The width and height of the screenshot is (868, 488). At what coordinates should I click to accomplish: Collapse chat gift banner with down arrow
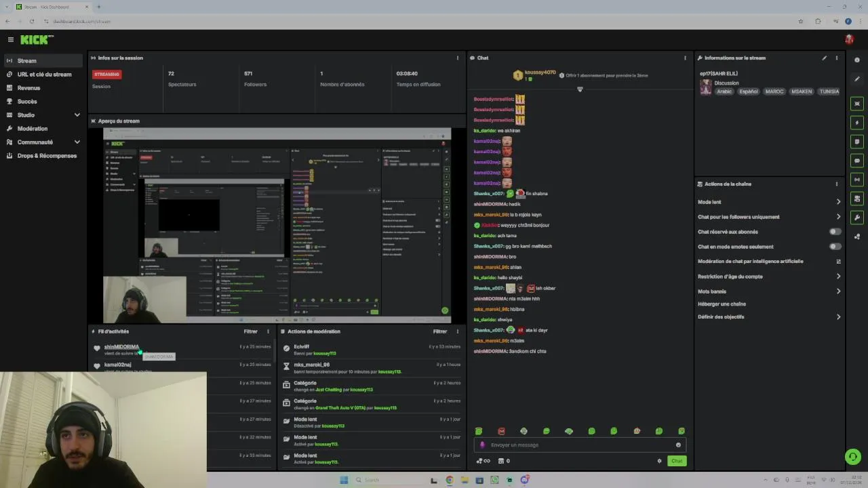[x=580, y=89]
